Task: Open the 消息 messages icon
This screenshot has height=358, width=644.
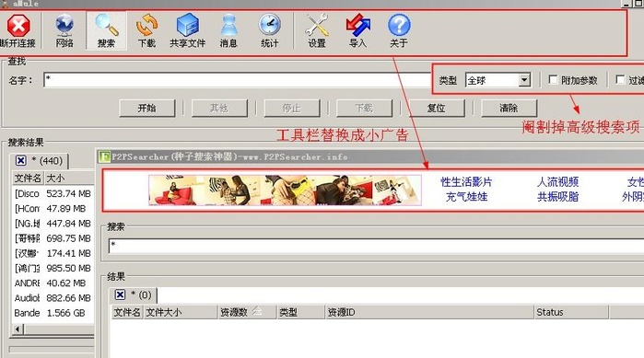Action: pyautogui.click(x=228, y=25)
